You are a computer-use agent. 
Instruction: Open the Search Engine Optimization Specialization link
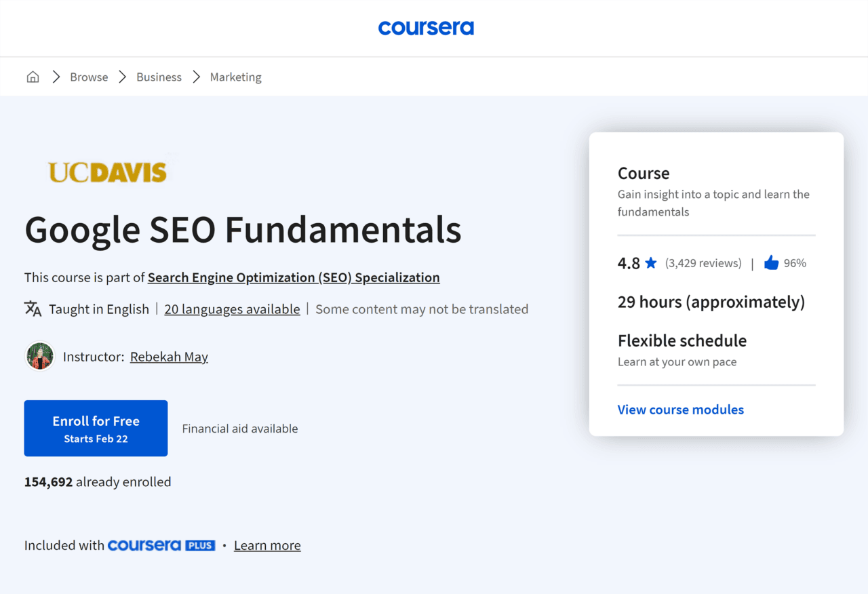click(294, 277)
